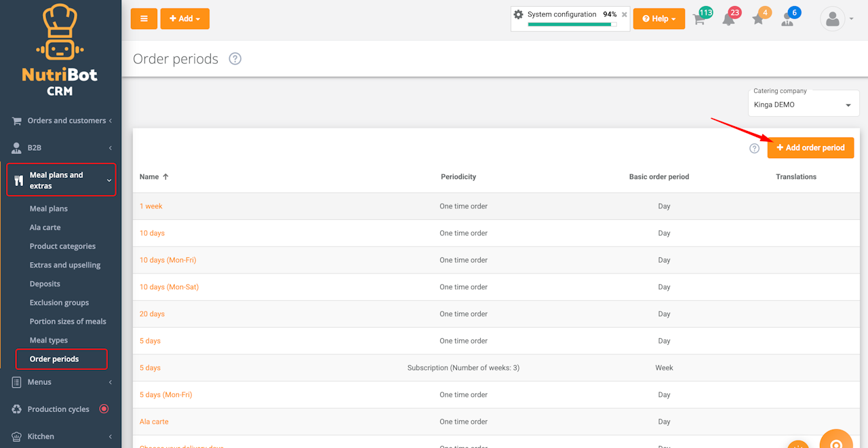Image resolution: width=868 pixels, height=448 pixels.
Task: Open the Catering company dropdown
Action: 802,105
